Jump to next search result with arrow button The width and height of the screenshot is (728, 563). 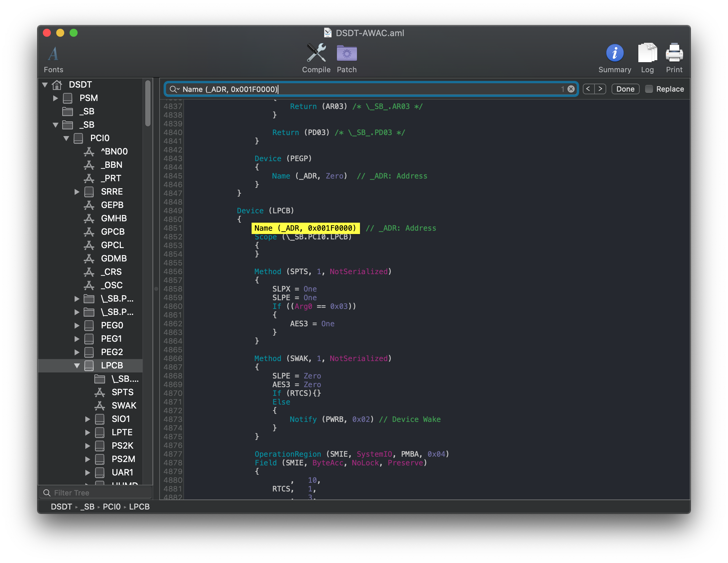[x=600, y=89]
